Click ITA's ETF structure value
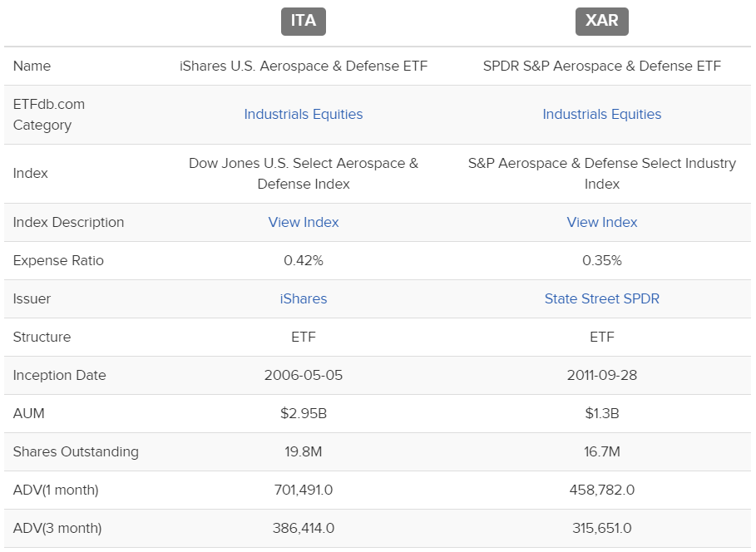Screen dimensions: 756x552 [304, 337]
